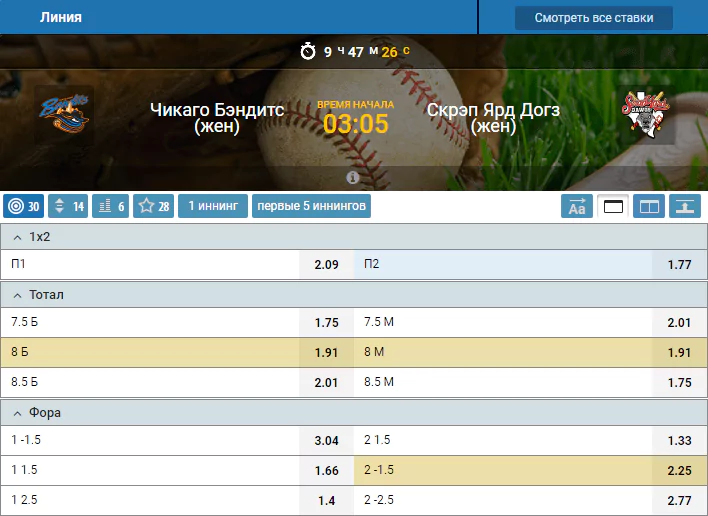Image resolution: width=708 pixels, height=516 pixels.
Task: Open the target filter showing 30
Action: pyautogui.click(x=23, y=206)
